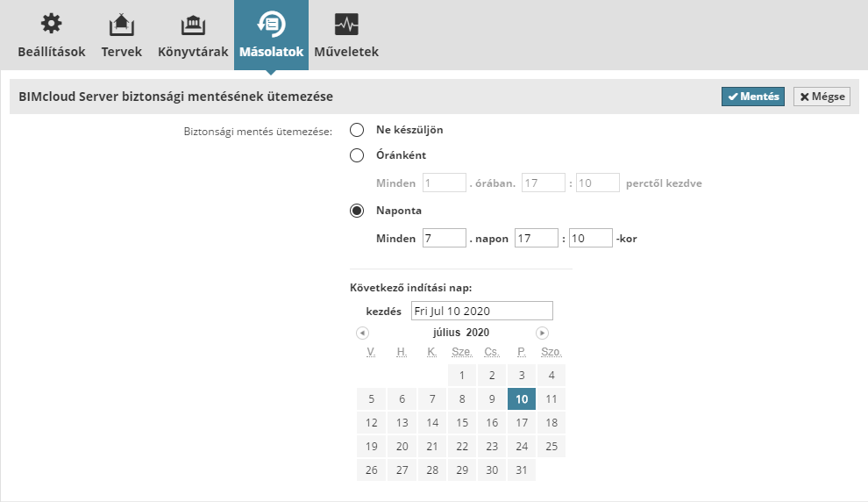This screenshot has height=502, width=868.
Task: Select the Óránként hourly radio option
Action: 357,155
